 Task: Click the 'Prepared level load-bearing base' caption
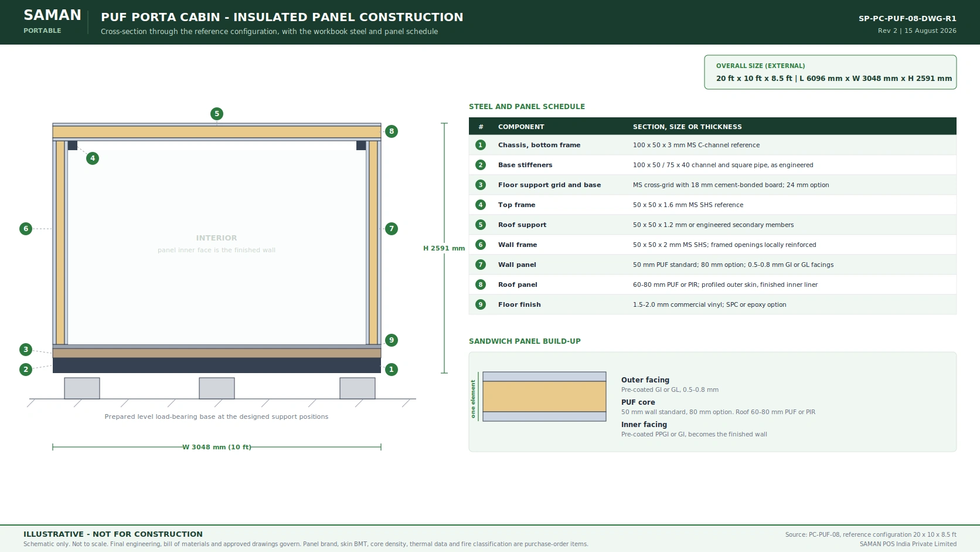pyautogui.click(x=216, y=416)
